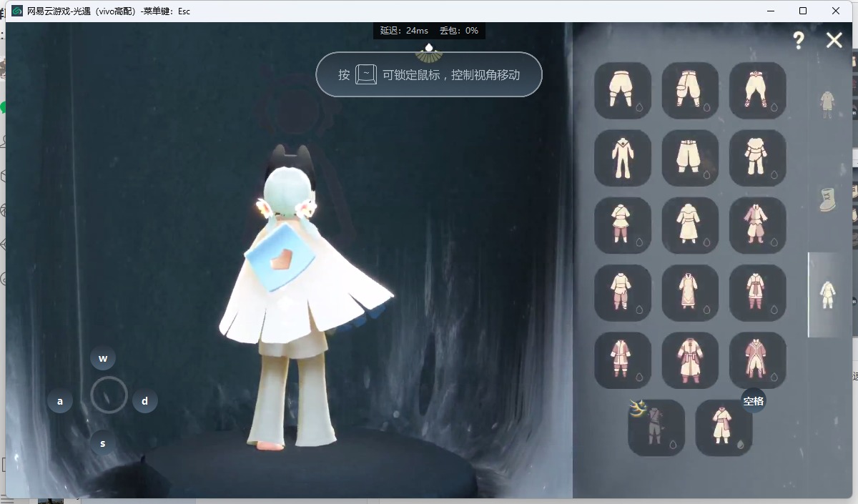Open the highlighted cream outfit category tab
This screenshot has height=504, width=858.
click(828, 295)
